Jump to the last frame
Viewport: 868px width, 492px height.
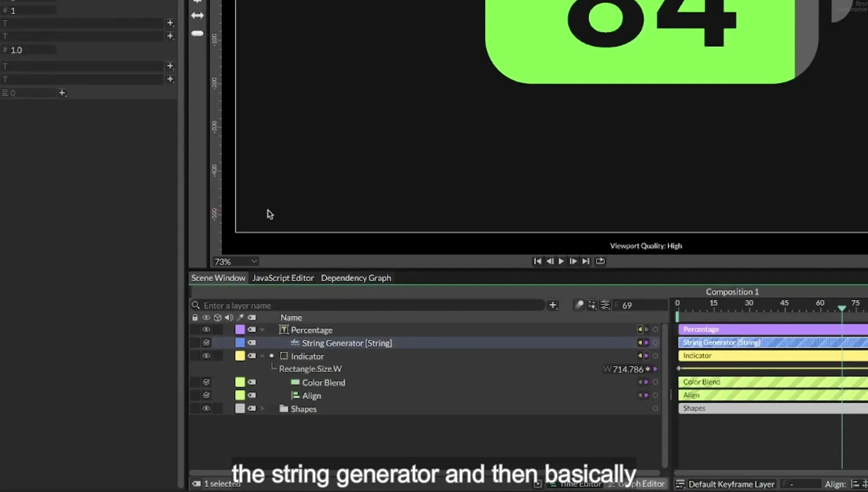pyautogui.click(x=586, y=261)
